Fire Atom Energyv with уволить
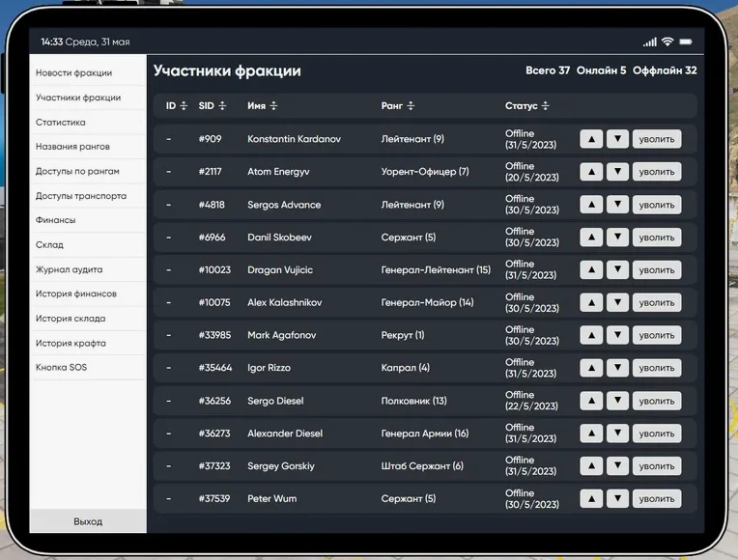 click(657, 172)
